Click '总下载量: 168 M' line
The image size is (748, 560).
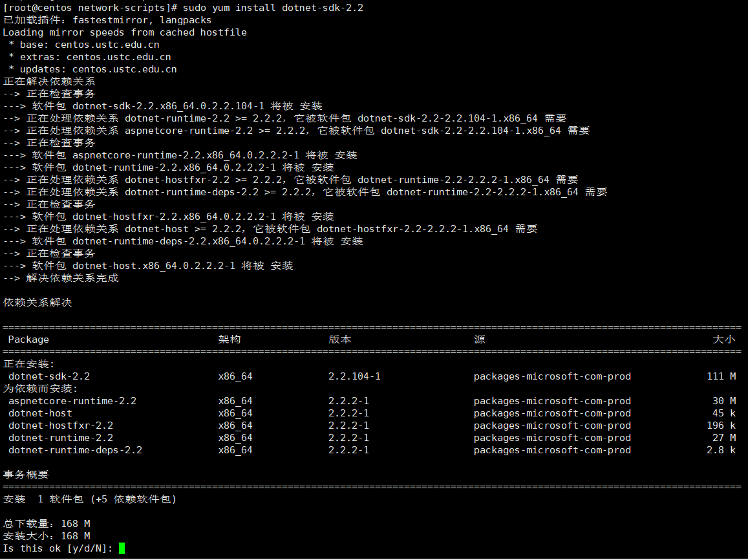47,524
